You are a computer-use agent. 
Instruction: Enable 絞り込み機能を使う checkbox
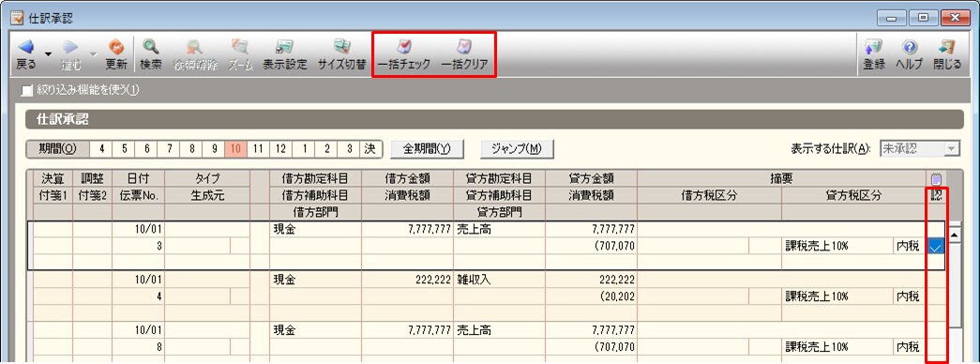point(26,91)
